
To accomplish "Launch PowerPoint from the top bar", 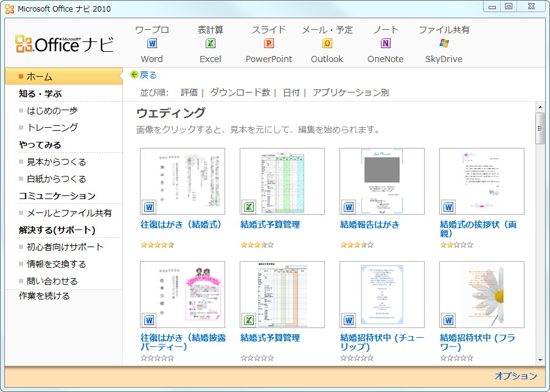I will 268,44.
